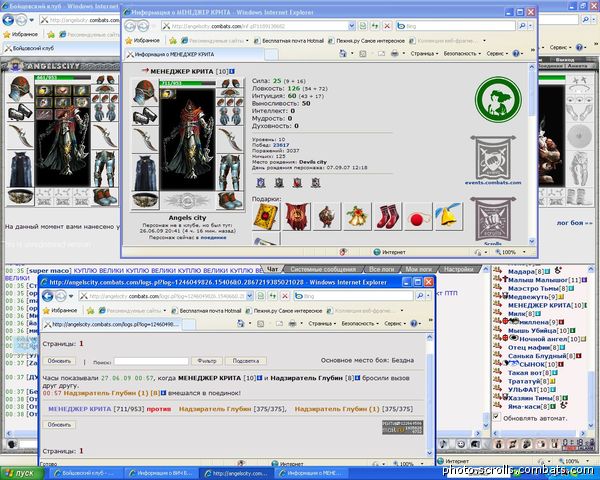Open the red socks gift under Подарки

coord(388,217)
